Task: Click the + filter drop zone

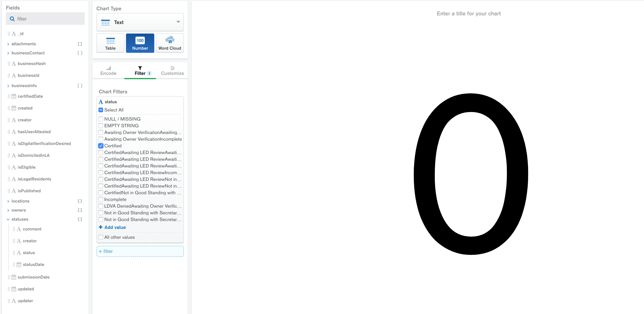Action: (x=140, y=251)
